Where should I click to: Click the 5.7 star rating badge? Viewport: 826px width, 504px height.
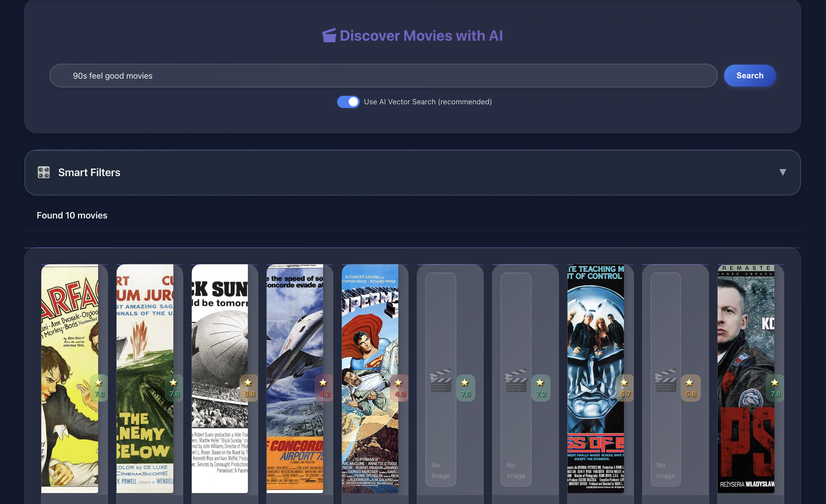click(625, 388)
